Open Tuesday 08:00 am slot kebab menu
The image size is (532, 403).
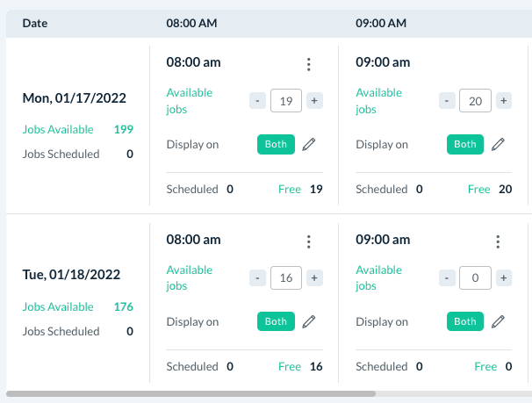pyautogui.click(x=308, y=241)
